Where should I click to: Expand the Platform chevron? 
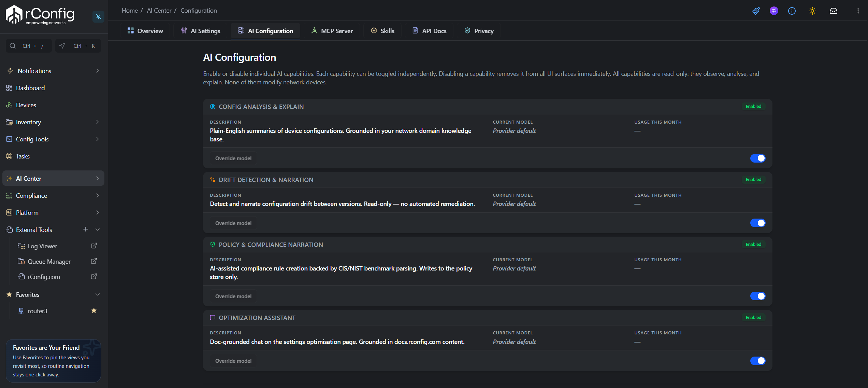98,212
